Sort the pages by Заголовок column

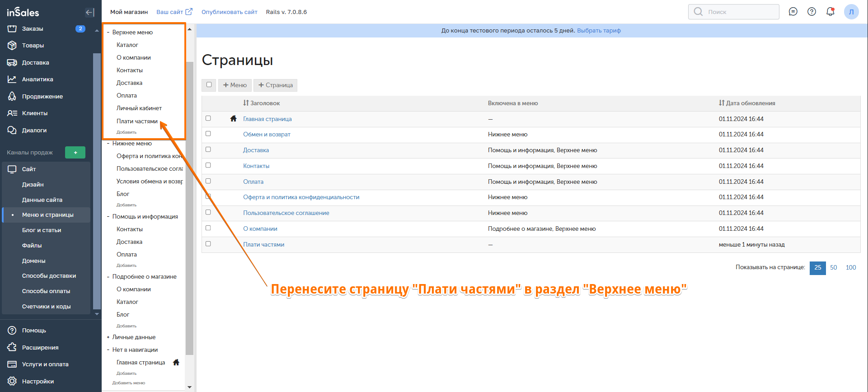tap(262, 103)
